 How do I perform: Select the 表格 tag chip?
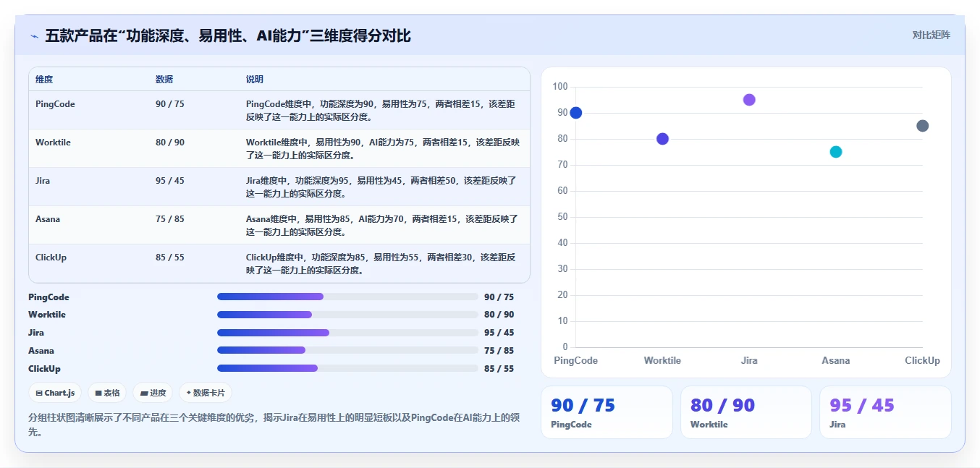tap(107, 393)
